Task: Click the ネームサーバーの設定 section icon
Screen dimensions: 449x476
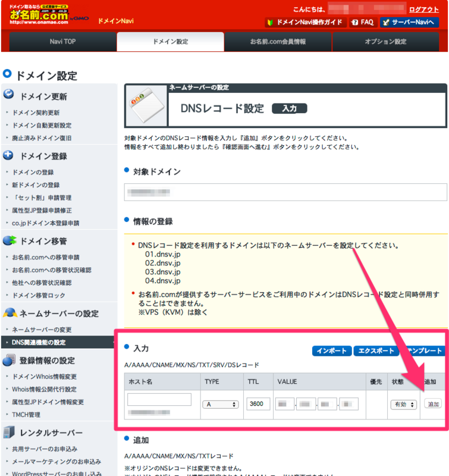Action: tap(10, 313)
